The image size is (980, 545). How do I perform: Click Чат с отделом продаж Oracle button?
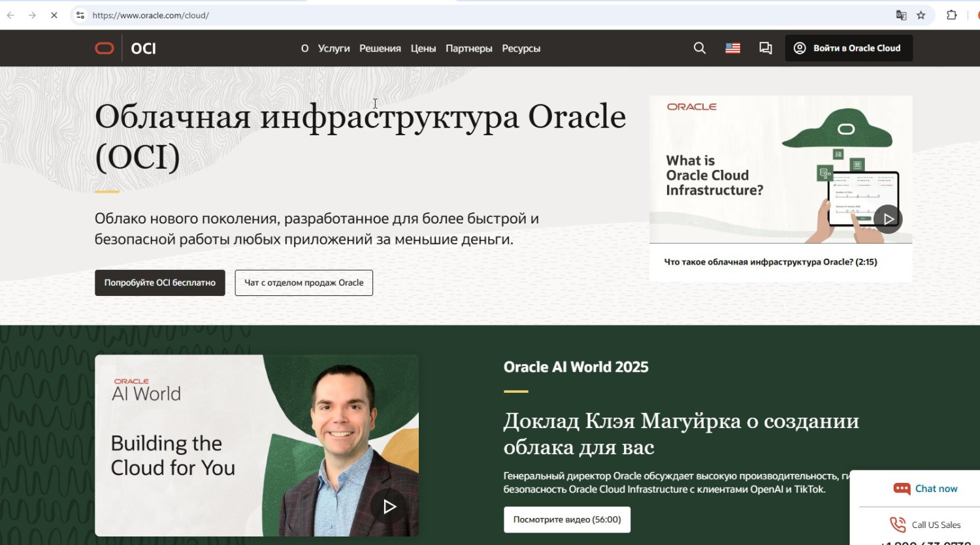pyautogui.click(x=304, y=283)
